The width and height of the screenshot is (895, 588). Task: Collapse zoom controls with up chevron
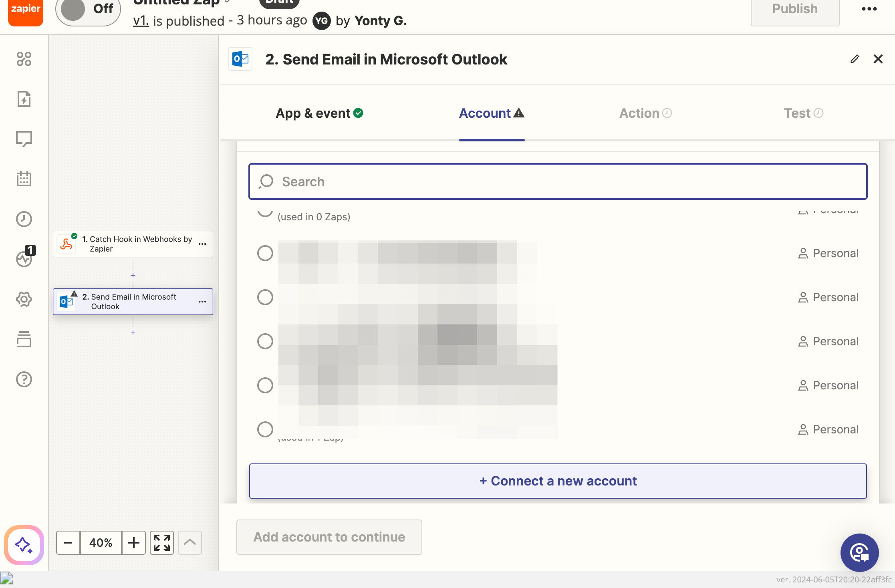point(189,543)
